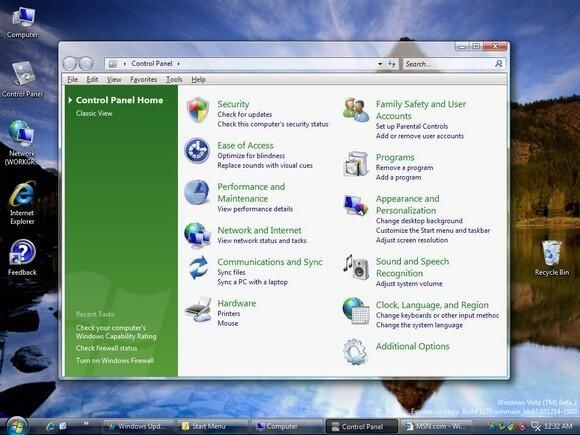Expand the arrow after Control Panel breadcrumb
The width and height of the screenshot is (580, 435).
178,64
